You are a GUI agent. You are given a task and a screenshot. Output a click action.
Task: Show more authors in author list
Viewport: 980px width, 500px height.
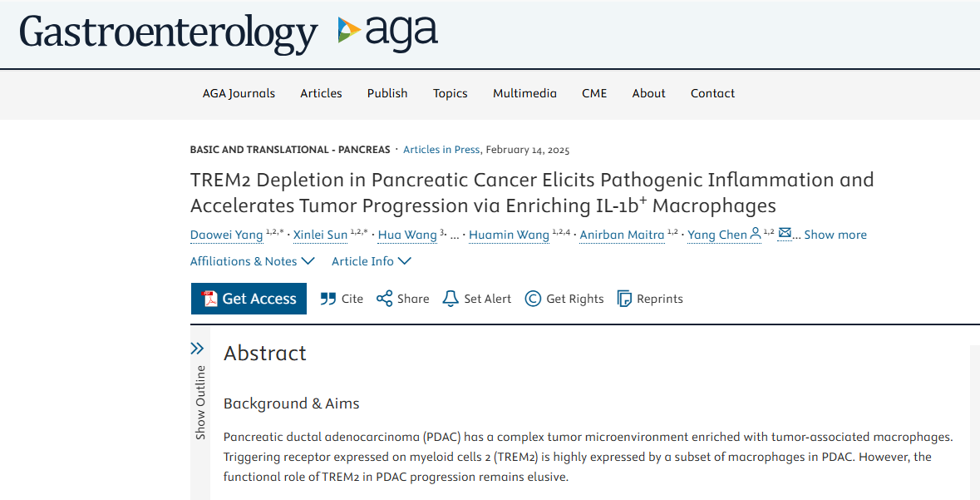click(x=835, y=235)
